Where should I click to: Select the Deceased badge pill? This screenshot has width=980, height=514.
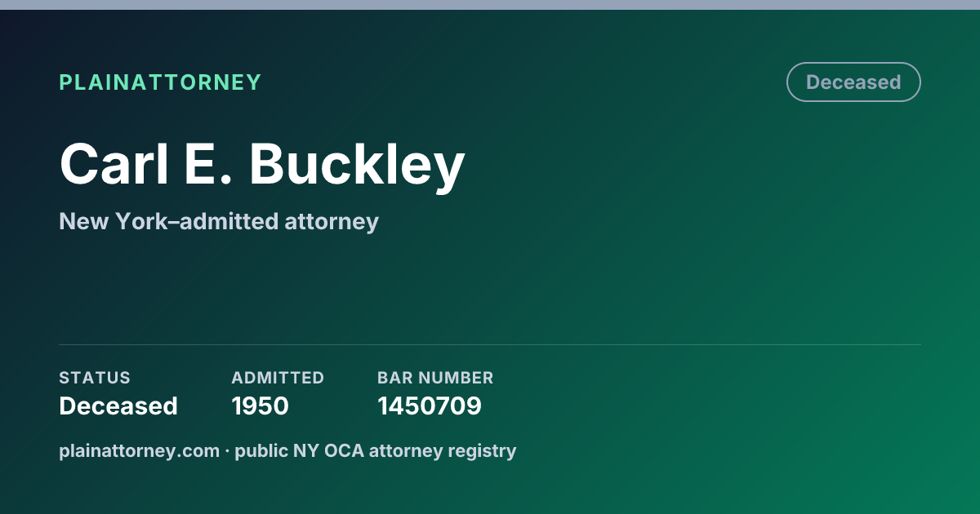coord(853,82)
